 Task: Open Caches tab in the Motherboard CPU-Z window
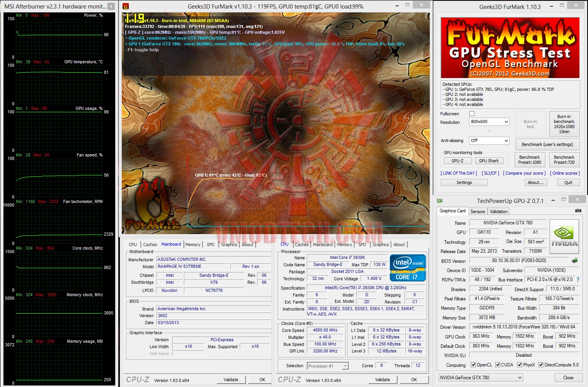pos(150,245)
